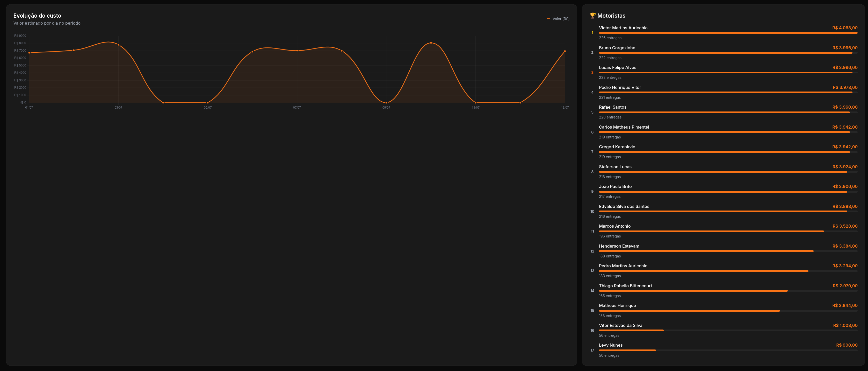Screen dimensions: 868x371
Task: Click Thiago Rabello Bittencourt's progress bar
Action: [728, 291]
